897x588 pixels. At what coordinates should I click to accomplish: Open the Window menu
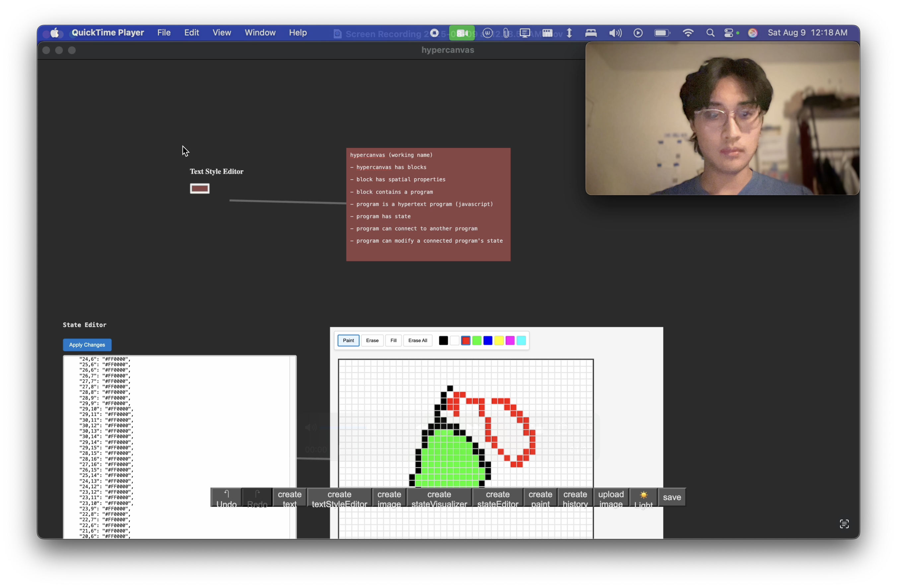(260, 33)
